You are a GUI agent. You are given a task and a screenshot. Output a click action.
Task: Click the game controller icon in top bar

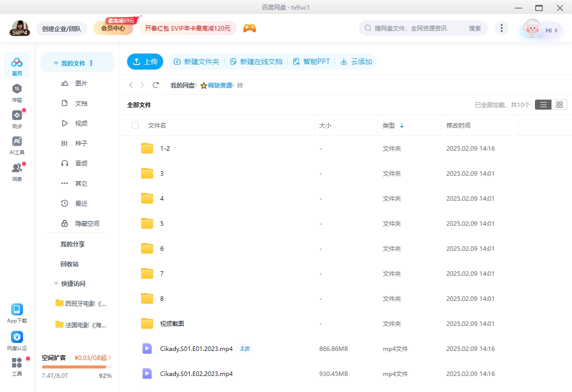(249, 28)
